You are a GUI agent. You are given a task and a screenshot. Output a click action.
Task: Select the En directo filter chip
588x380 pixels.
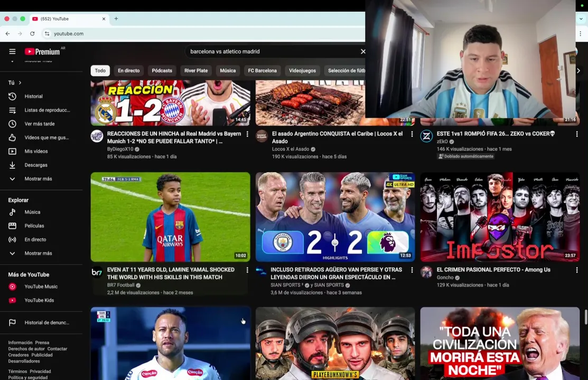pos(128,70)
